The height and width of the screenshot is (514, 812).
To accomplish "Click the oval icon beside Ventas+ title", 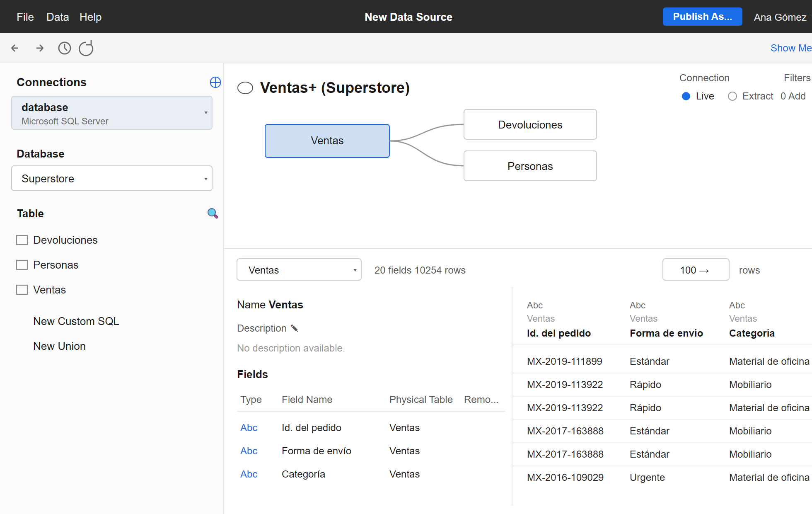I will pos(245,88).
